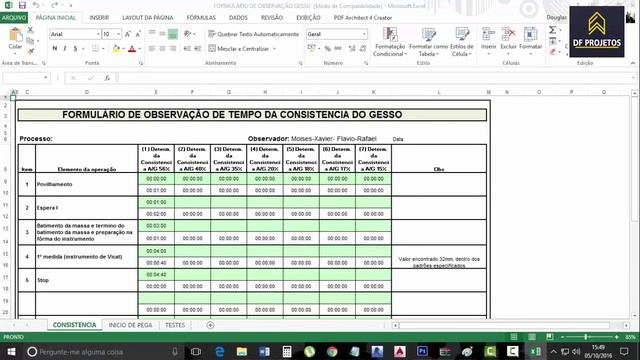Toggle italic I formatting
The width and height of the screenshot is (640, 360).
pyautogui.click(x=65, y=49)
